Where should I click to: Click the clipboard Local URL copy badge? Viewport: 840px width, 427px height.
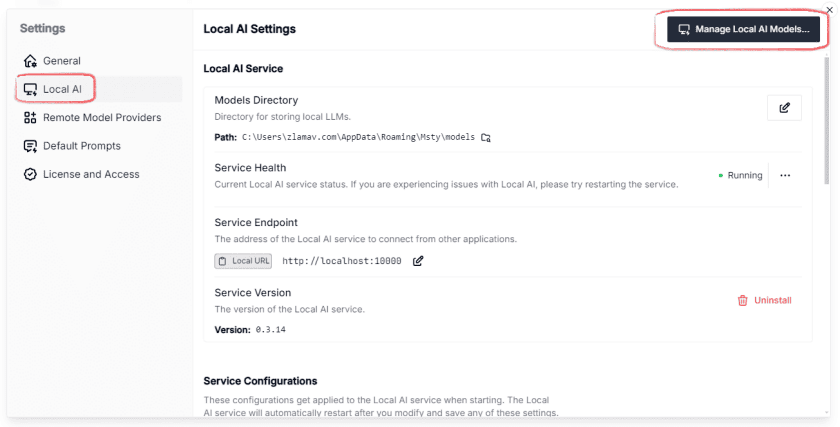(x=243, y=261)
